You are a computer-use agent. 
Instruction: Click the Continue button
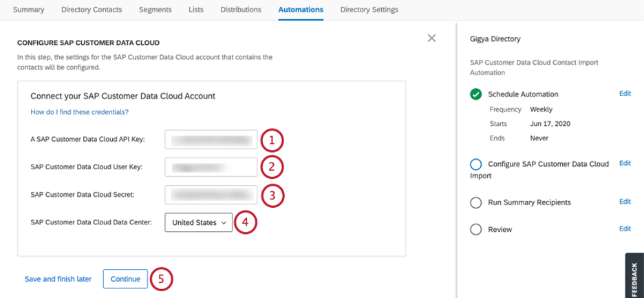click(125, 279)
